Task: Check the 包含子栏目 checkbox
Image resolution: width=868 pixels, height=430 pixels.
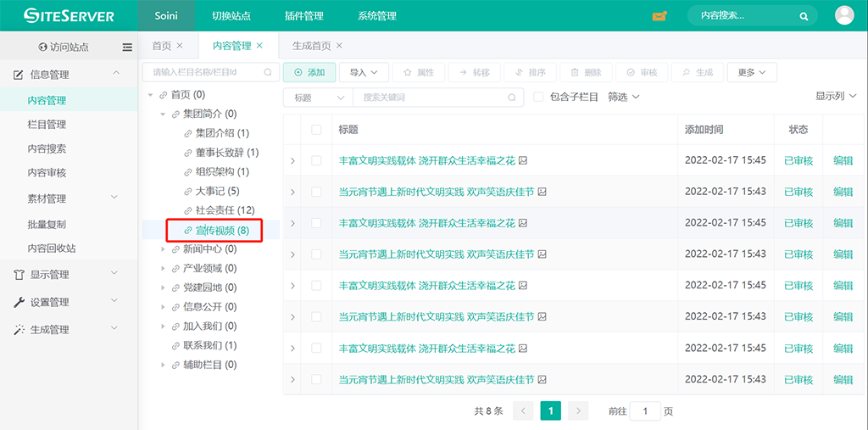Action: (538, 98)
